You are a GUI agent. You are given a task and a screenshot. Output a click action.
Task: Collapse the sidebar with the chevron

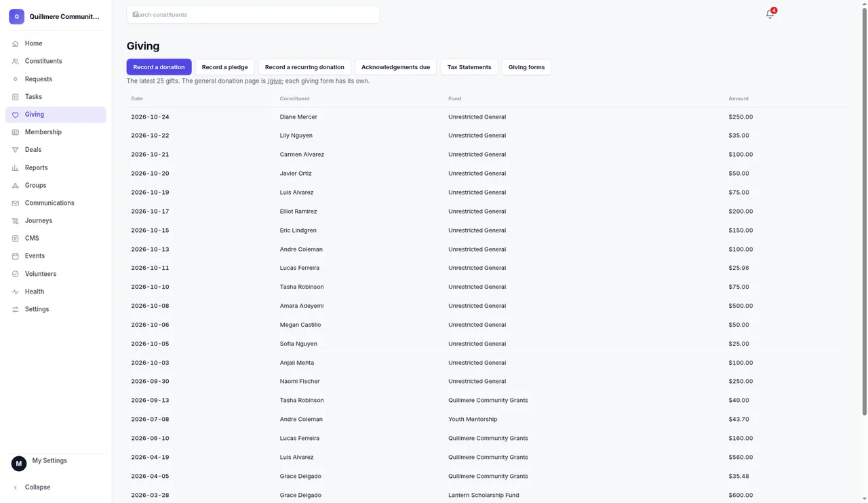pos(16,487)
